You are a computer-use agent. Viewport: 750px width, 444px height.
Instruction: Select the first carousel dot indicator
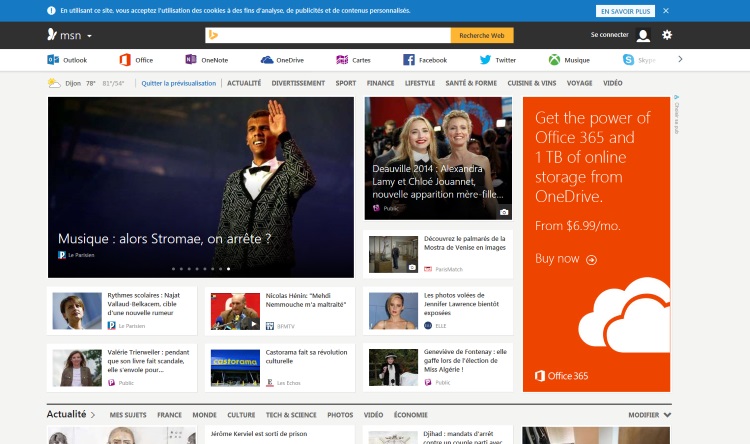(173, 269)
